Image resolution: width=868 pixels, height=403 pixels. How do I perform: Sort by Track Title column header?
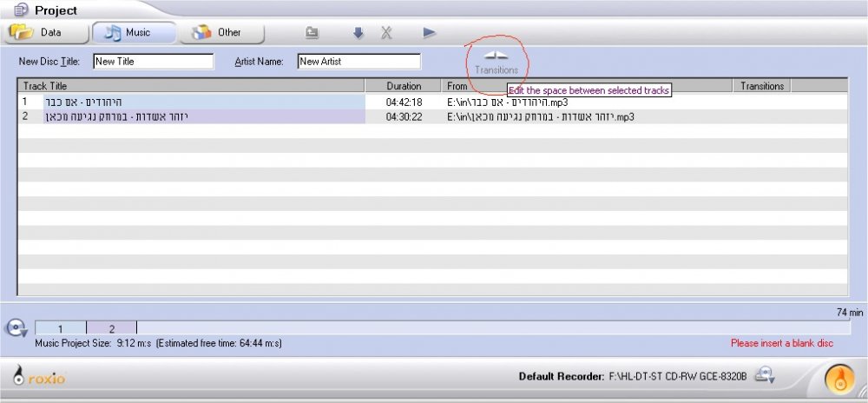click(192, 86)
